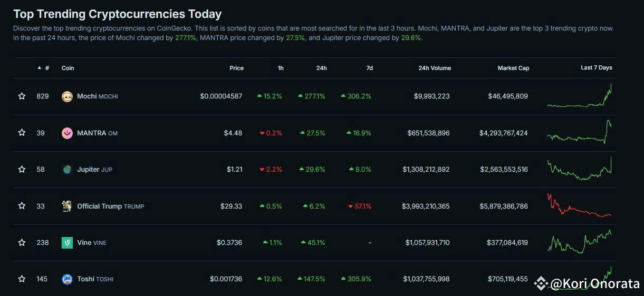The width and height of the screenshot is (644, 296).
Task: Click the green Vine coin icon
Action: (67, 243)
